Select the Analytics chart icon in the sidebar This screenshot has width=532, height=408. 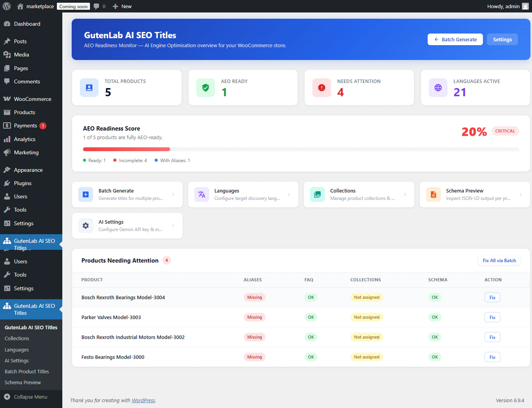[x=8, y=139]
